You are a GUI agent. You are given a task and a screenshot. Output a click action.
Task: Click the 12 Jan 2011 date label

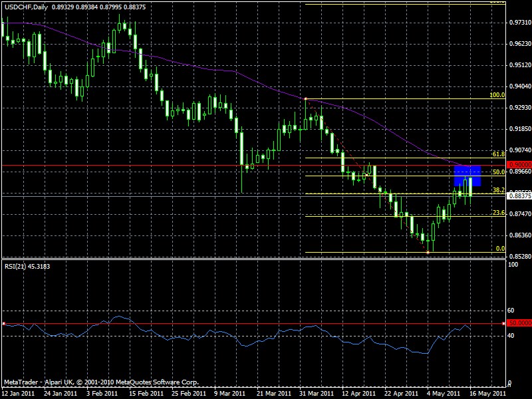tap(17, 393)
